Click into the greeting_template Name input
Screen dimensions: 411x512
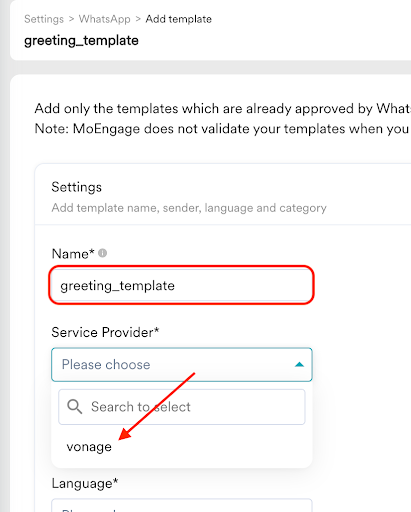coord(181,285)
